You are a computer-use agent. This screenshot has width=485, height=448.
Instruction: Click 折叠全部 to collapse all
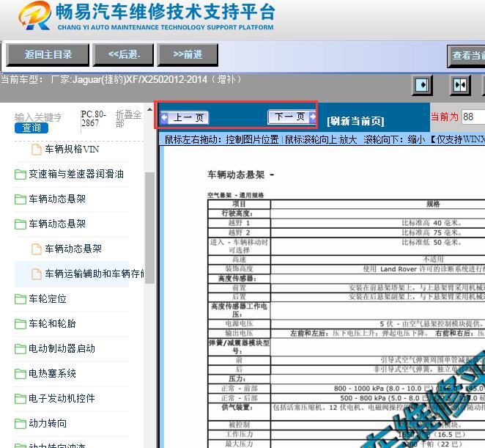click(128, 119)
